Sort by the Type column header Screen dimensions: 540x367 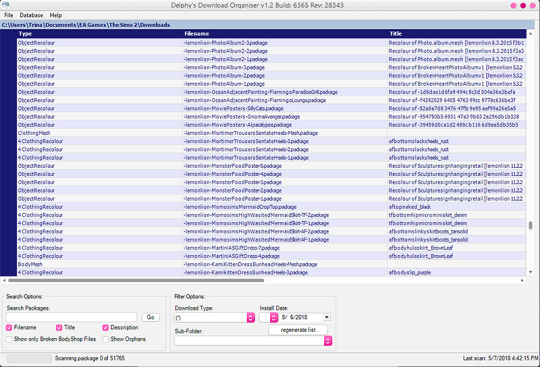[25, 34]
